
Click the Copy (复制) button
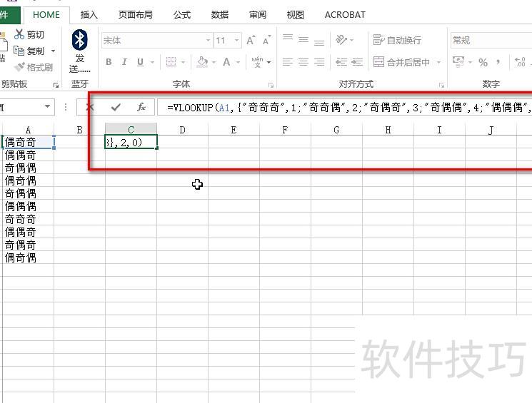coord(29,51)
